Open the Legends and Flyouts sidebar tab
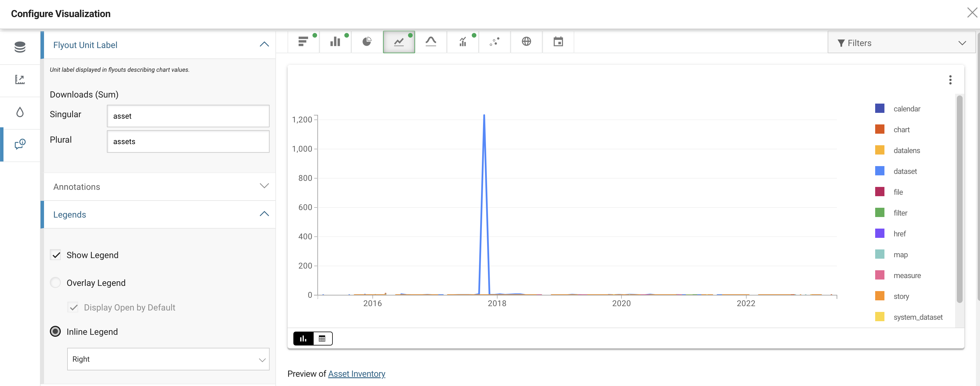The width and height of the screenshot is (980, 386). point(20,144)
